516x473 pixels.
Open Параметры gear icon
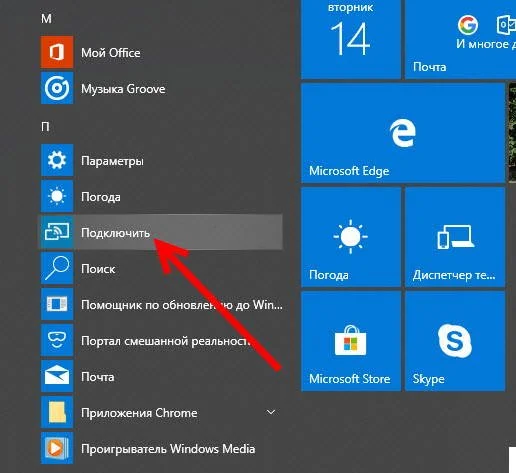coord(57,160)
